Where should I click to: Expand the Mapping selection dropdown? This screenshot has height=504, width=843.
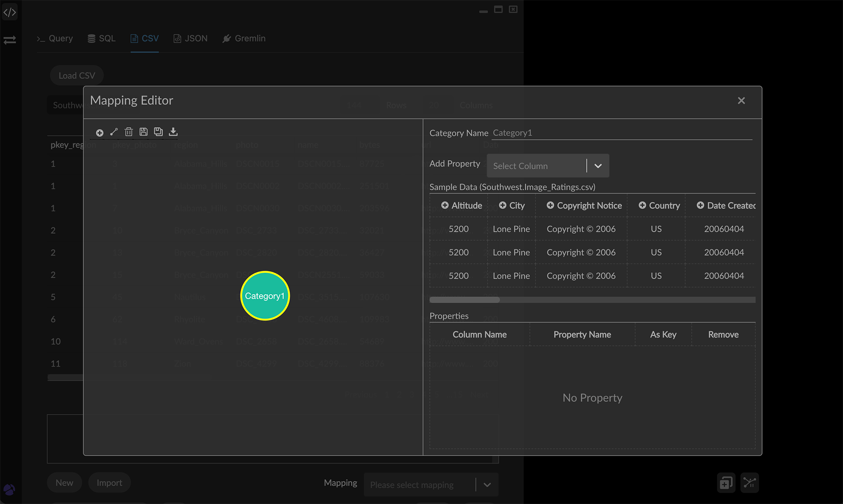487,485
